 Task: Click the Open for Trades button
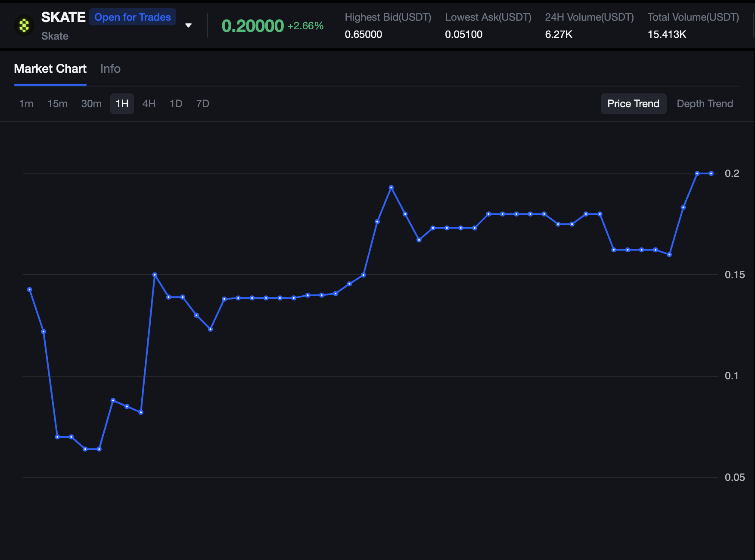[x=132, y=17]
